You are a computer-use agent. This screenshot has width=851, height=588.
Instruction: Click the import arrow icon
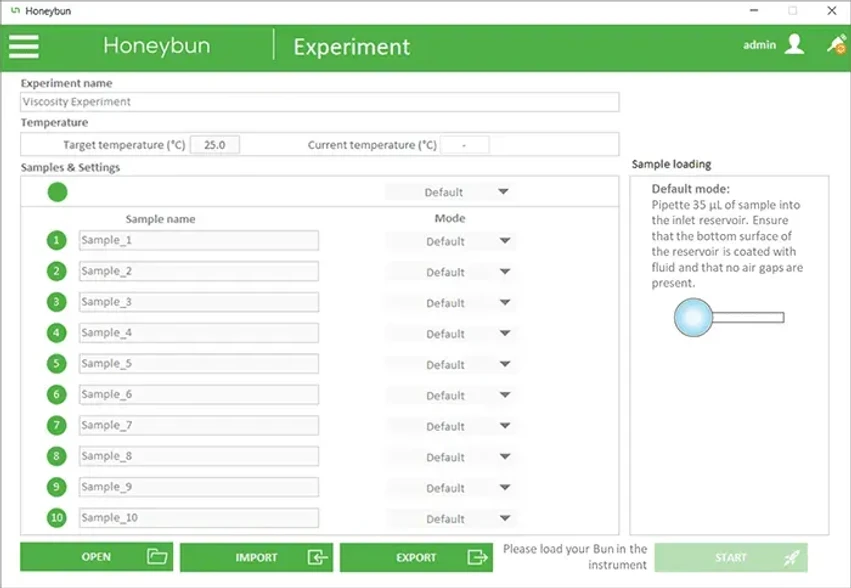coord(317,557)
